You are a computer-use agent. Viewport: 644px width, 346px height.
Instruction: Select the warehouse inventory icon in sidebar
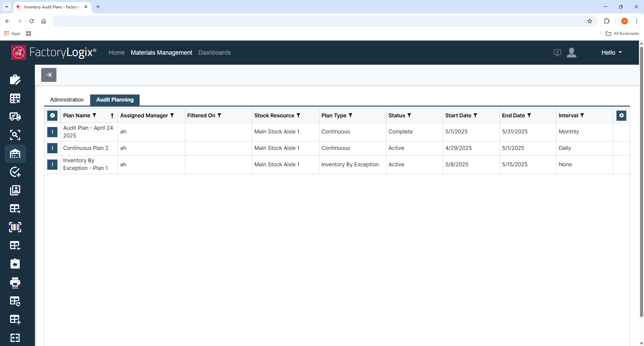(x=15, y=154)
